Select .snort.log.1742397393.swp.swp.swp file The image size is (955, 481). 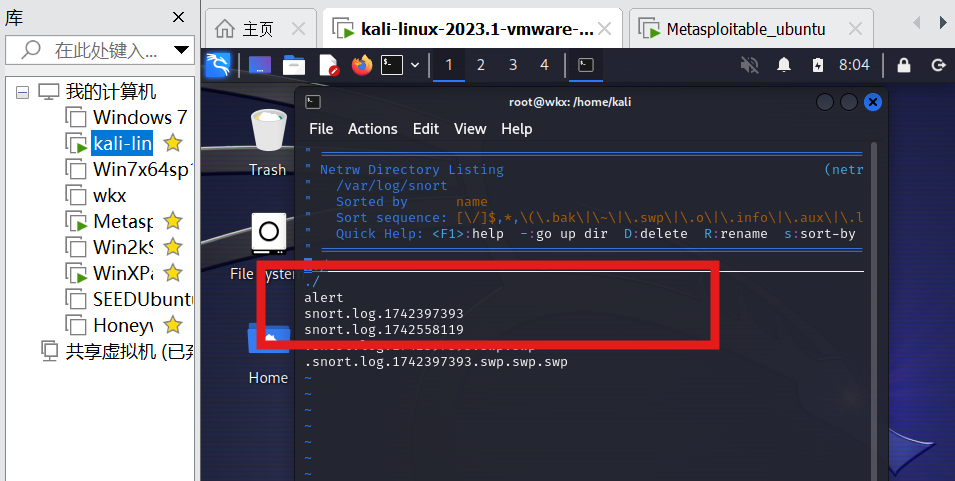click(x=436, y=362)
